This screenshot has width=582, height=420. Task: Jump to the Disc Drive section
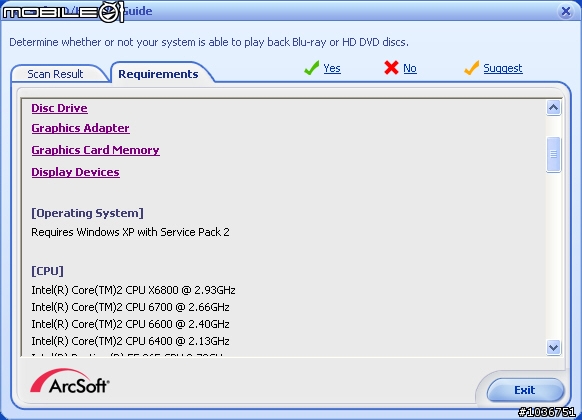click(59, 108)
